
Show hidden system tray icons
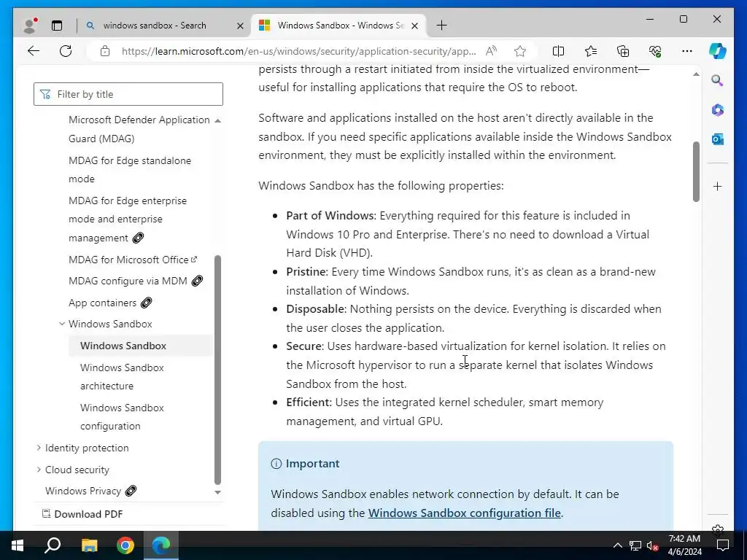tap(617, 545)
